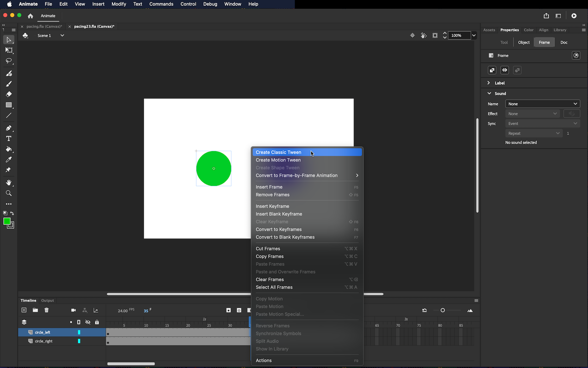The image size is (588, 368).
Task: Select the Text tool
Action: 9,139
